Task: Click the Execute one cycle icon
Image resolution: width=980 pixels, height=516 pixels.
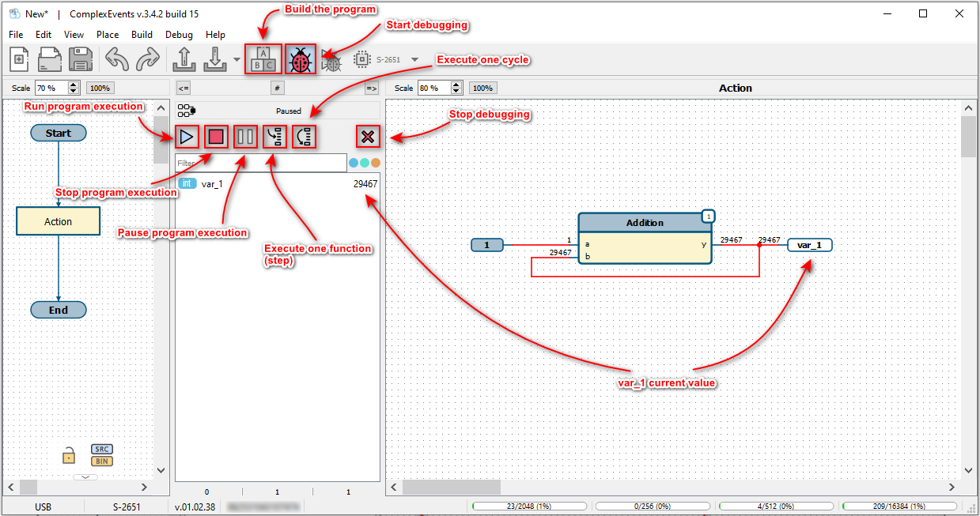Action: (x=305, y=137)
